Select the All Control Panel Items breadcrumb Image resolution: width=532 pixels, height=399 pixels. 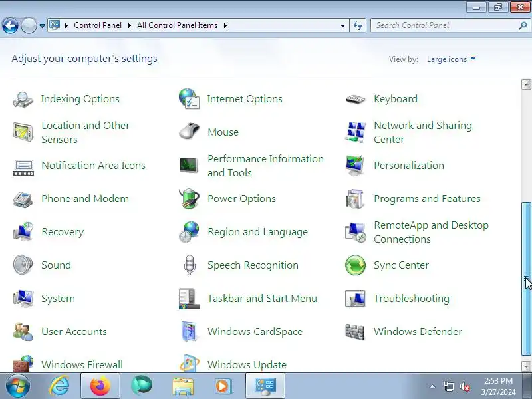tap(177, 25)
